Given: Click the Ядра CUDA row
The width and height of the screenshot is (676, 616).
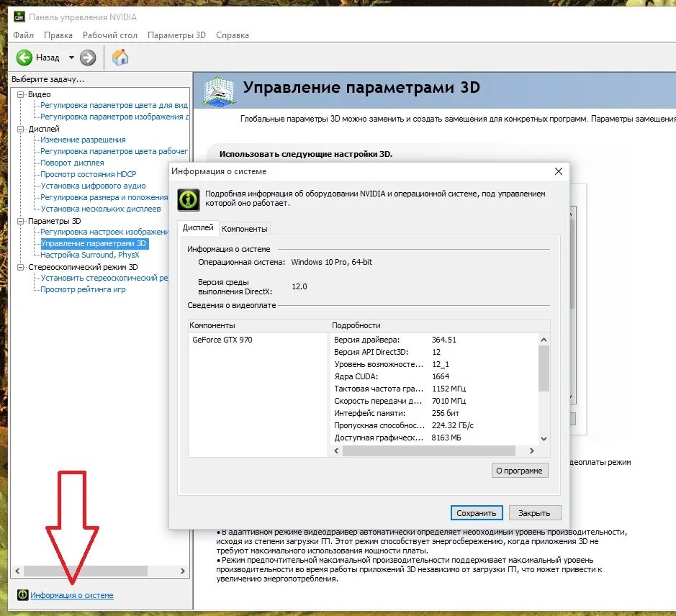Looking at the screenshot, I should coord(434,376).
